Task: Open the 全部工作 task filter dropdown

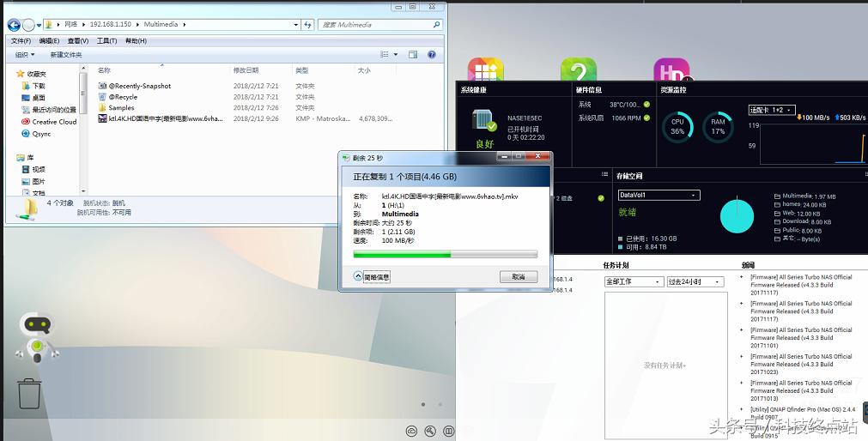Action: pyautogui.click(x=634, y=281)
